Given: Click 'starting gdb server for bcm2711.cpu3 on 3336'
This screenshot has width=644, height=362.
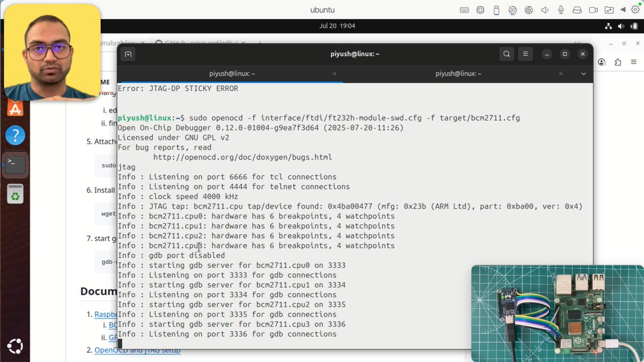Looking at the screenshot, I should (x=231, y=324).
